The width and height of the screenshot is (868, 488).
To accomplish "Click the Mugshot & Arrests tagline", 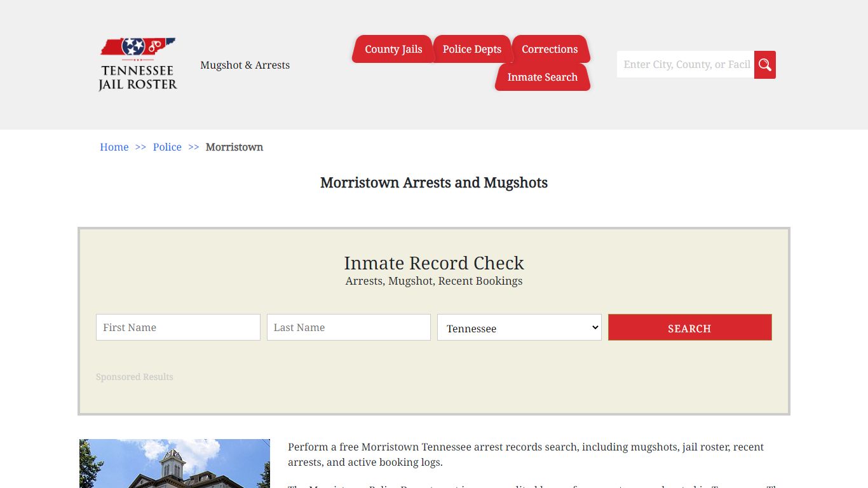I will (x=245, y=65).
